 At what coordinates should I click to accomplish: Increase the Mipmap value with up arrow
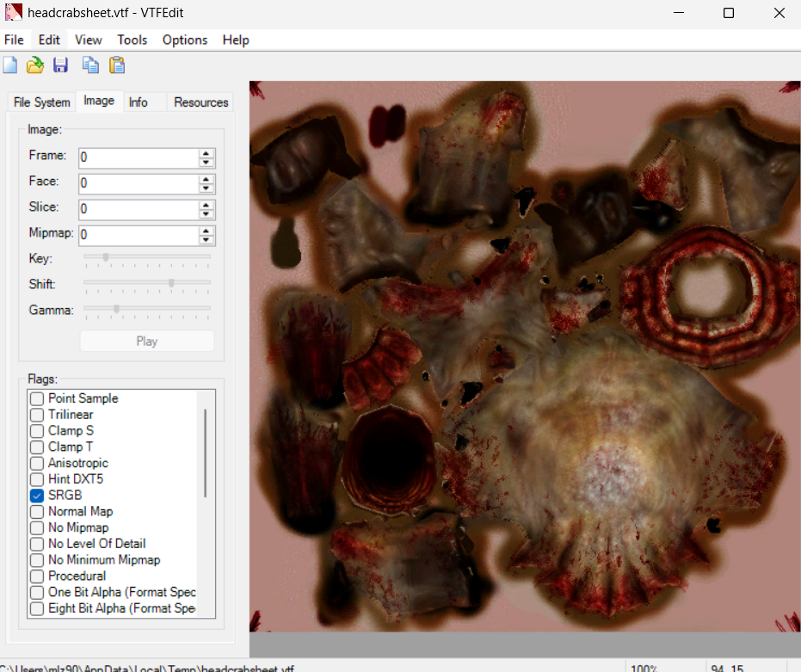(x=206, y=231)
